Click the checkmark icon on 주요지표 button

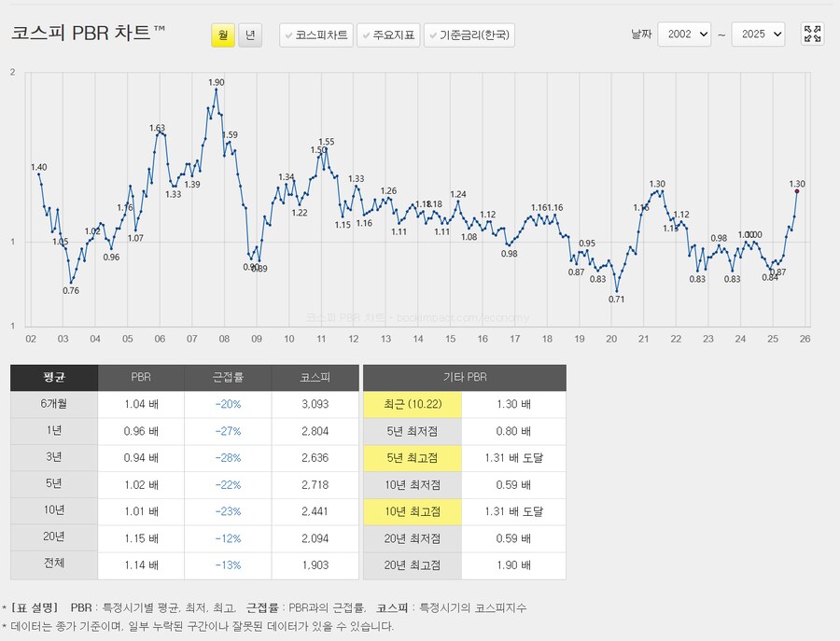(x=365, y=35)
